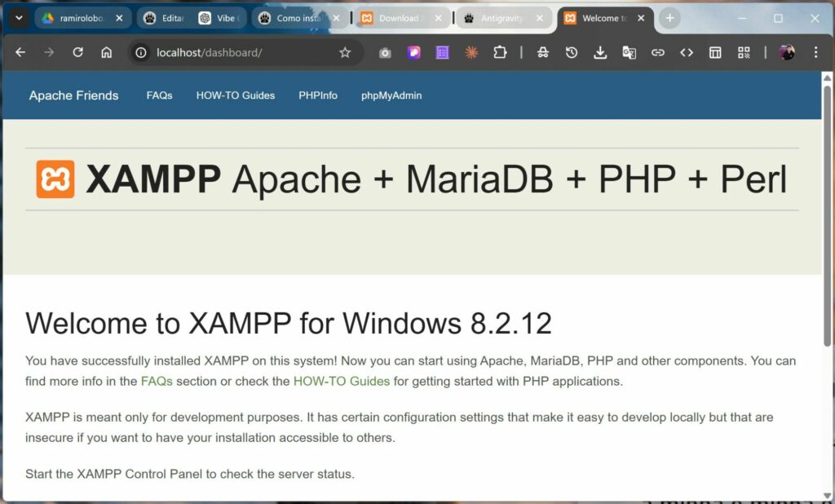Viewport: 835px width, 504px height.
Task: Click the developer tools code icon
Action: pos(687,52)
